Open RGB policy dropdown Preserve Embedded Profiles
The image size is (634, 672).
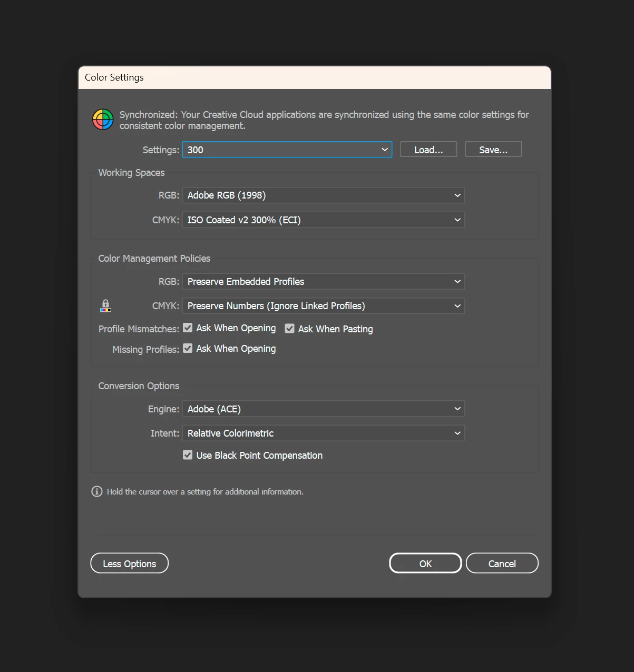coord(324,282)
